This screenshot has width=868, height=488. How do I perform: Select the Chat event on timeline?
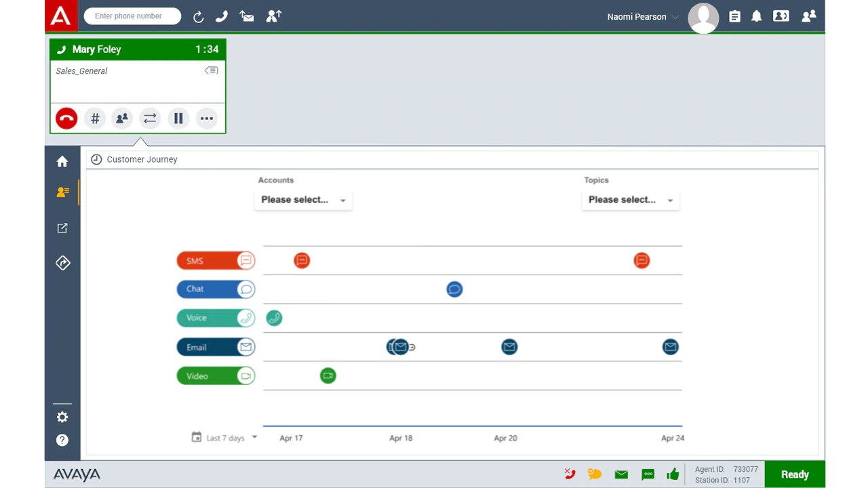454,289
